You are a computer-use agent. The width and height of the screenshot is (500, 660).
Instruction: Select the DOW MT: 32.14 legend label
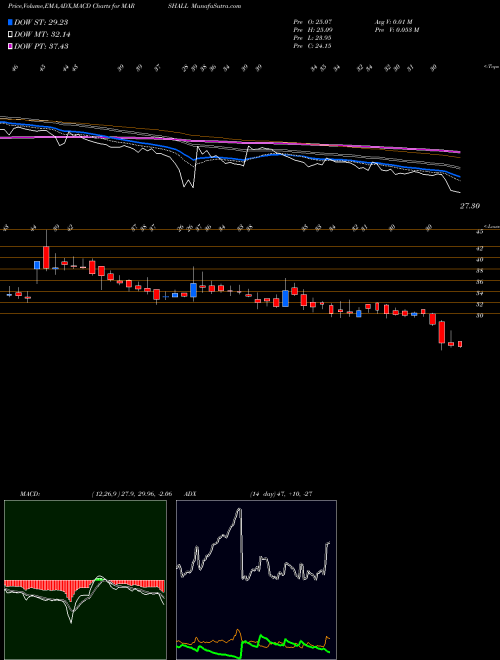click(x=42, y=35)
